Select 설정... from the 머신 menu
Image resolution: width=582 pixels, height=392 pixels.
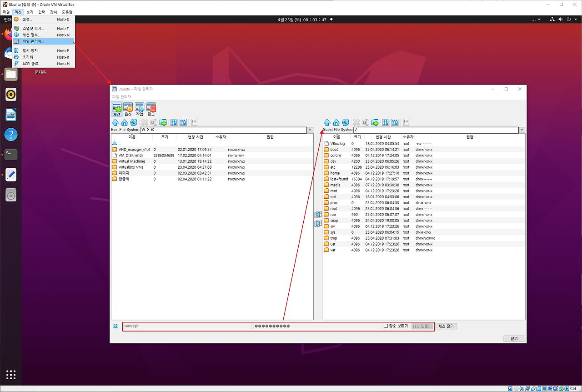point(44,20)
